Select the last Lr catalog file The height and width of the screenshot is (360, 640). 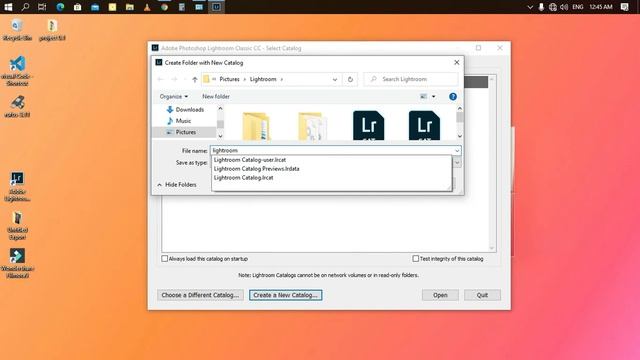424,125
